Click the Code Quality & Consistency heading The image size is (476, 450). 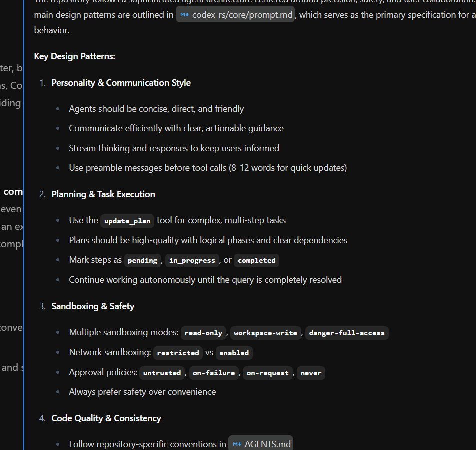(x=106, y=418)
